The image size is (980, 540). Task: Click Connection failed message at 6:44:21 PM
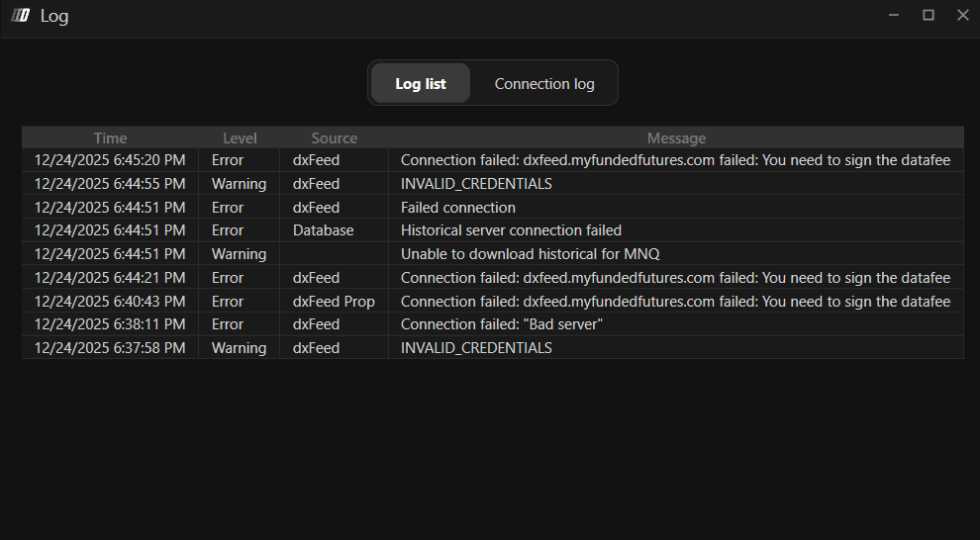[x=676, y=278]
